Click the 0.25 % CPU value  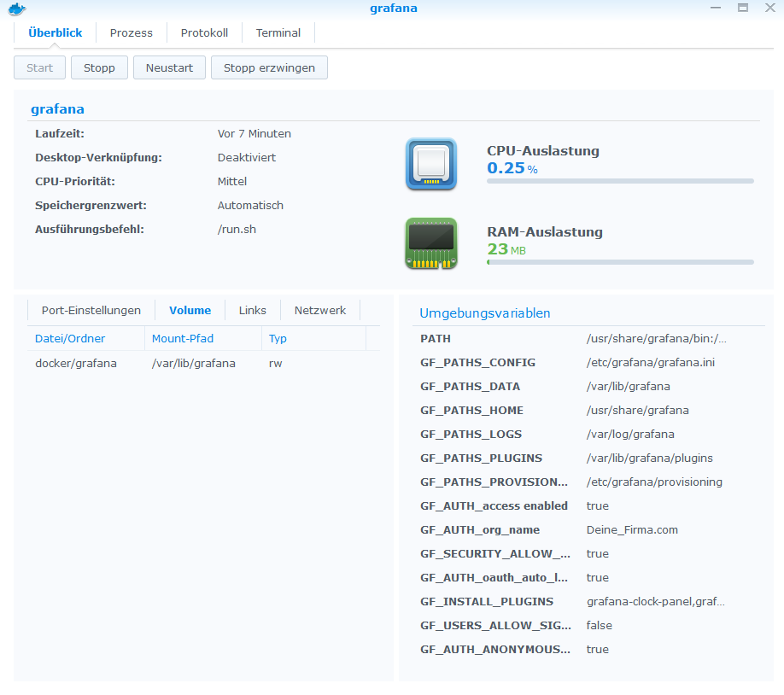(512, 168)
